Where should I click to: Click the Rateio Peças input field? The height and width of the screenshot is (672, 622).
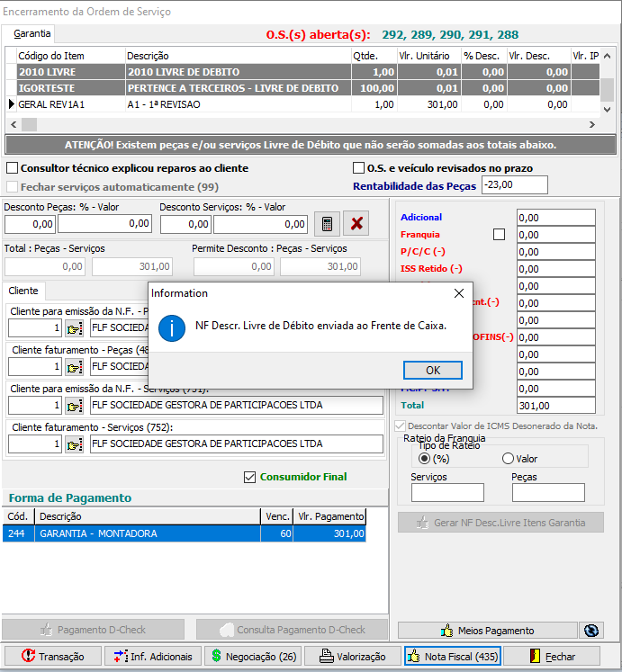548,492
